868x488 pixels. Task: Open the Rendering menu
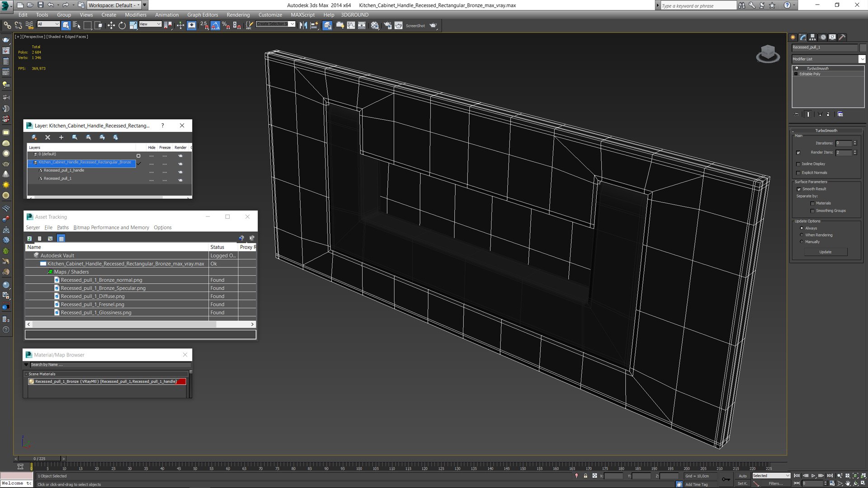[x=238, y=15]
